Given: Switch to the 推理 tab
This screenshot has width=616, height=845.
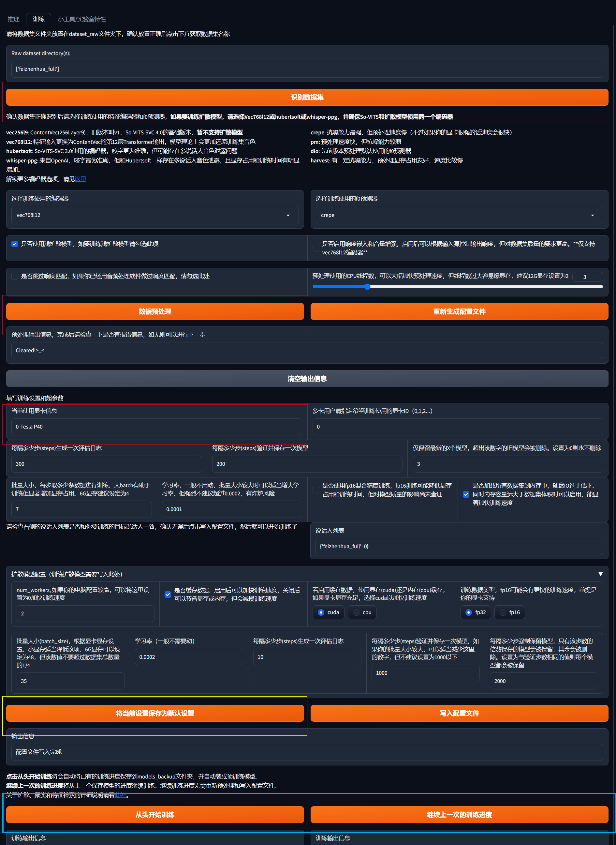Looking at the screenshot, I should click(x=13, y=19).
